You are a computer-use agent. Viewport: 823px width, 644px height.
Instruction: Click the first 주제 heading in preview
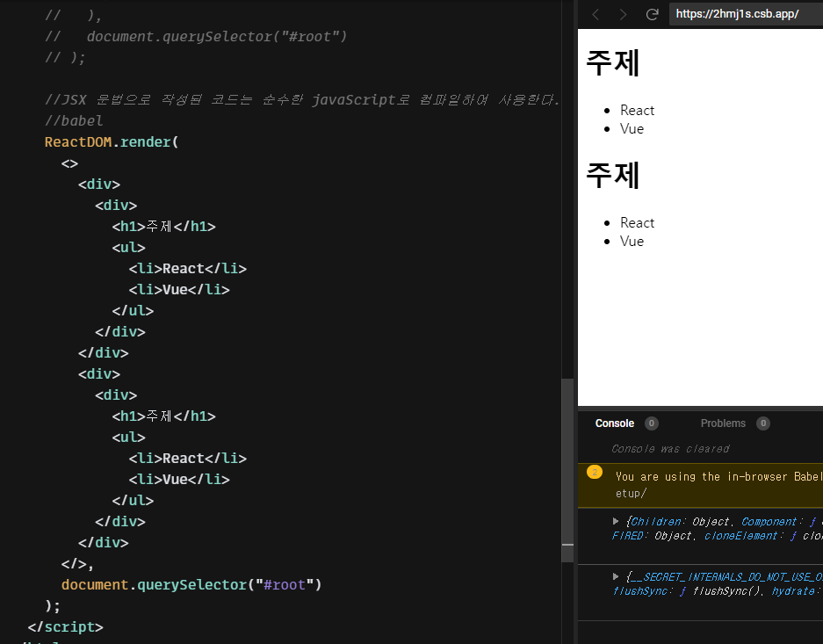coord(612,63)
